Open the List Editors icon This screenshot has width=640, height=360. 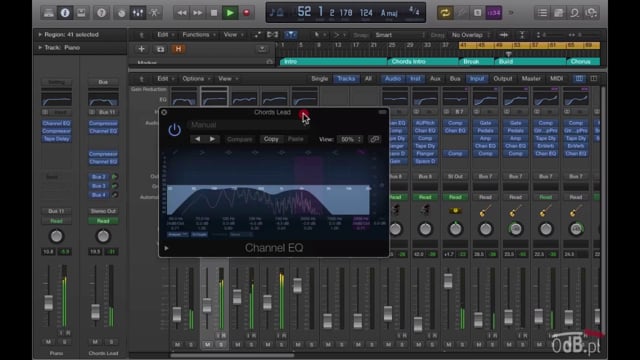click(542, 13)
